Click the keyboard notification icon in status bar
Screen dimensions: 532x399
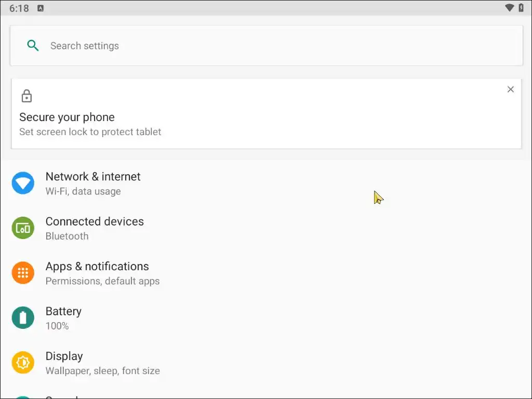pos(41,8)
